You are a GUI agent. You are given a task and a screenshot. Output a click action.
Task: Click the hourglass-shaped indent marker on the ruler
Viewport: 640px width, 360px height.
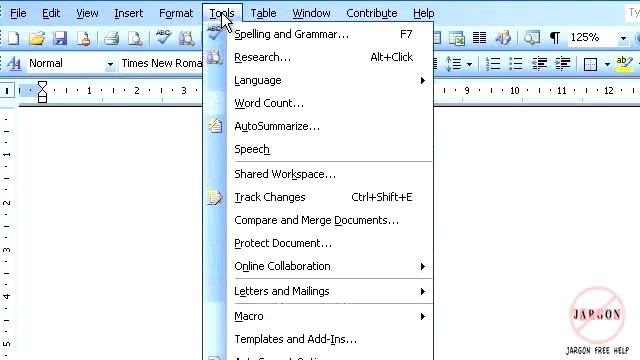pyautogui.click(x=42, y=91)
